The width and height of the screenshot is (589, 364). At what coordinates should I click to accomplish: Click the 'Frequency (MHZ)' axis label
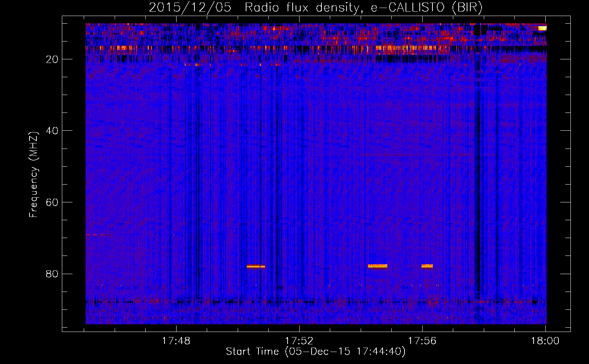[33, 174]
